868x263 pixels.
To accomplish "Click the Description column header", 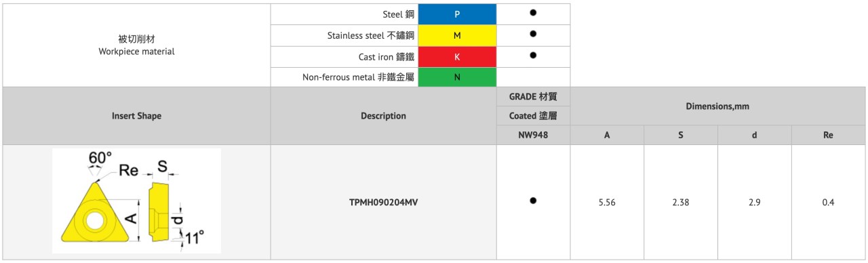I will pos(383,116).
